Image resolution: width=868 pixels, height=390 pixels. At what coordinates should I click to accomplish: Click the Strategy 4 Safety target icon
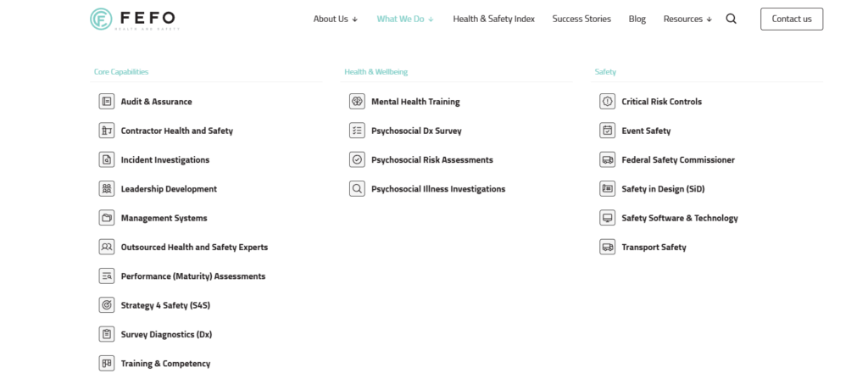click(x=106, y=305)
